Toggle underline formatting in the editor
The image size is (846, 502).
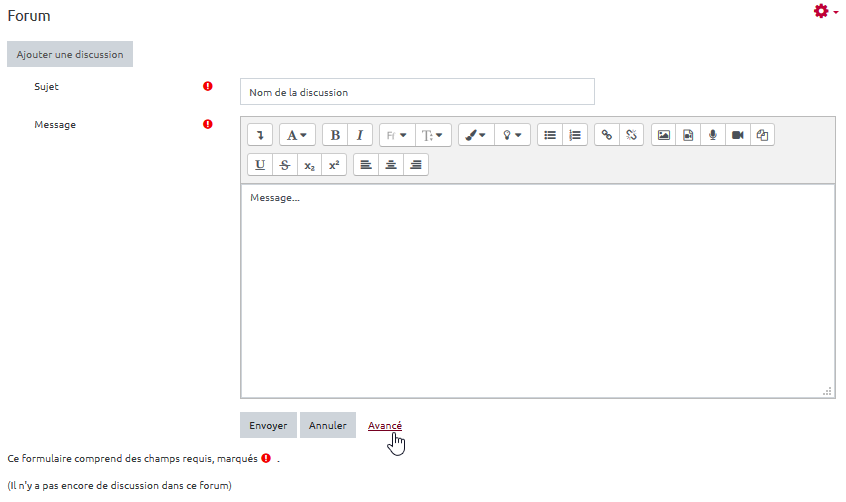pyautogui.click(x=260, y=165)
